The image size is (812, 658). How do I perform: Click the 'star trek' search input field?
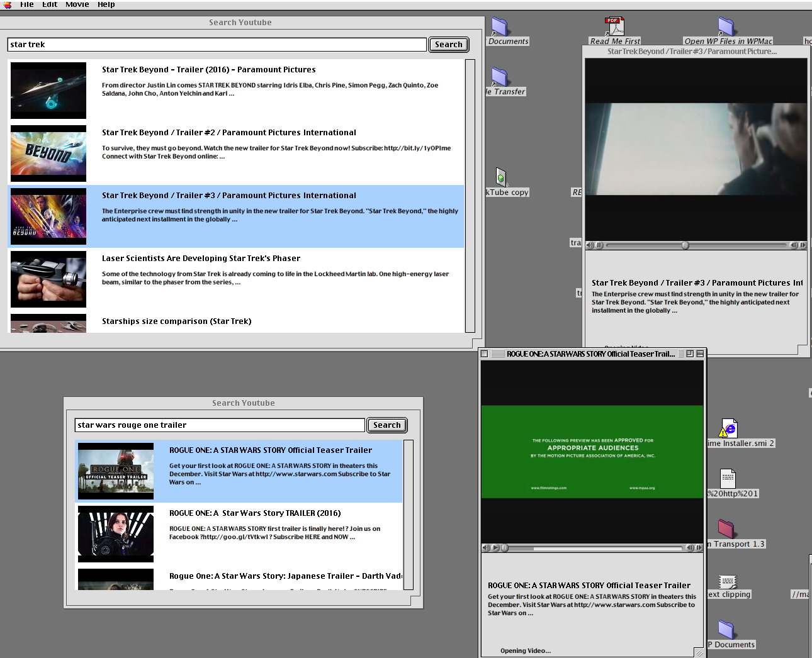pyautogui.click(x=217, y=45)
